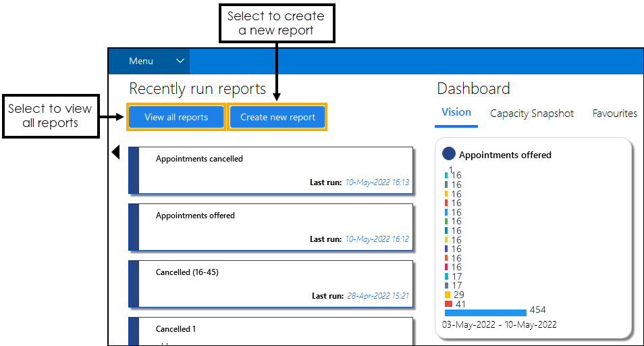Click Create new report button
Screen dimensions: 644x346
coord(277,117)
